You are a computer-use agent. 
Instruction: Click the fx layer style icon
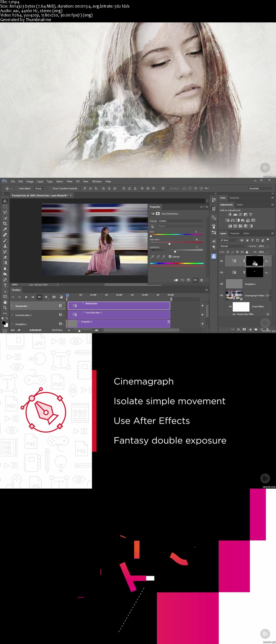[239, 329]
